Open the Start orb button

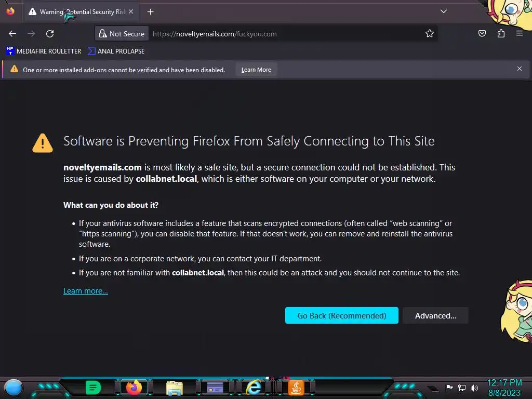click(x=14, y=388)
